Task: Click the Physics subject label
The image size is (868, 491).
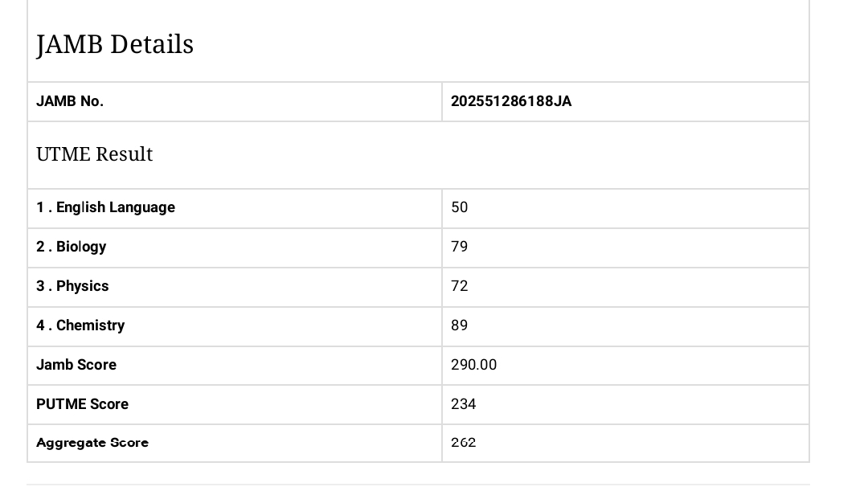Action: (72, 286)
